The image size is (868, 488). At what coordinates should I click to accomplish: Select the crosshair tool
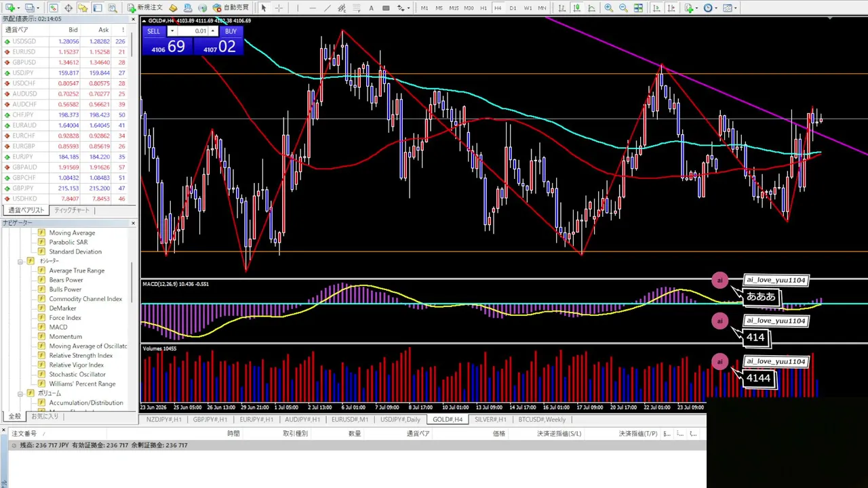pyautogui.click(x=279, y=8)
